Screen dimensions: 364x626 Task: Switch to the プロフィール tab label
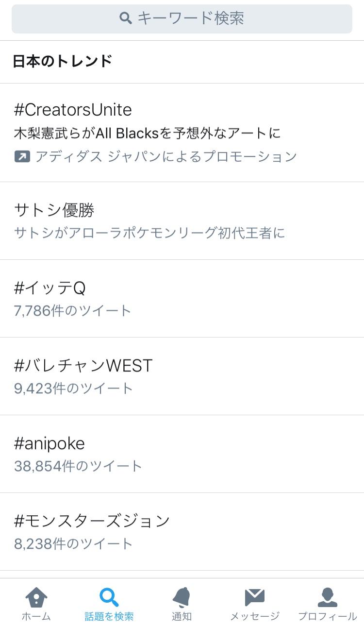pos(327,616)
